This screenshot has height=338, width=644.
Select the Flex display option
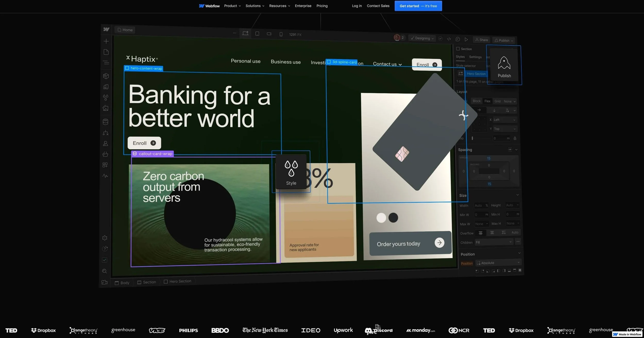click(x=487, y=101)
